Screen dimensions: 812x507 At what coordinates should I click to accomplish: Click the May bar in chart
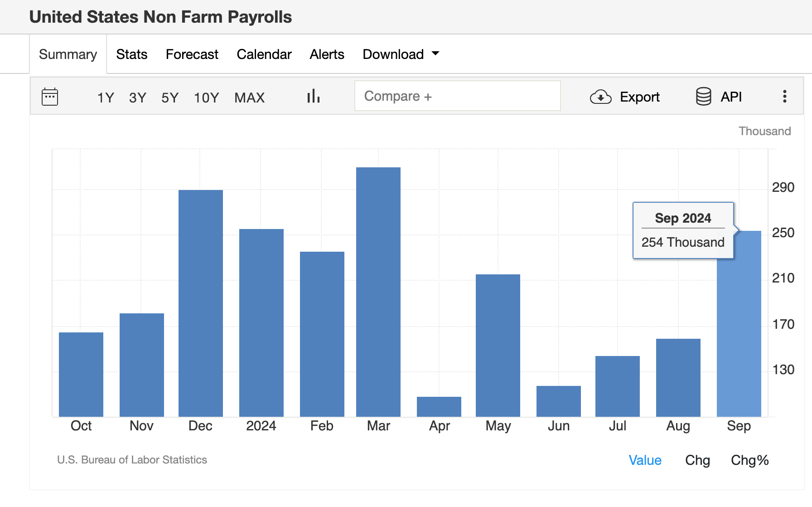click(498, 346)
